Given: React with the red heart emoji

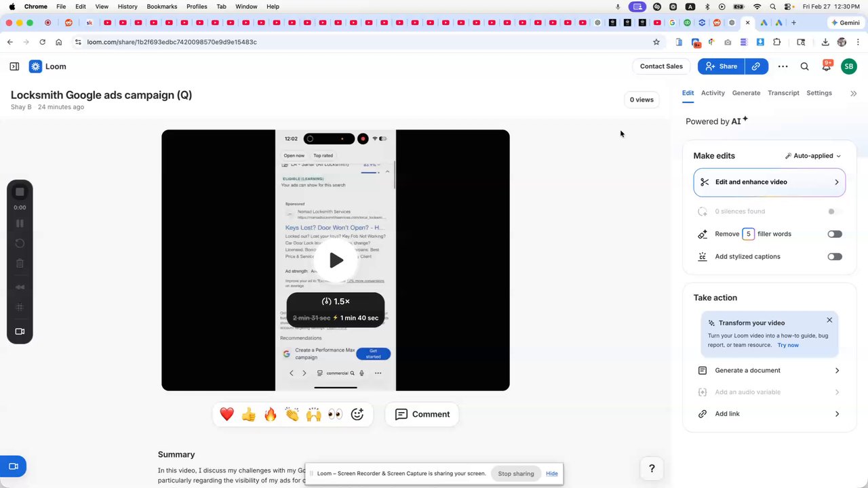Looking at the screenshot, I should [x=226, y=414].
